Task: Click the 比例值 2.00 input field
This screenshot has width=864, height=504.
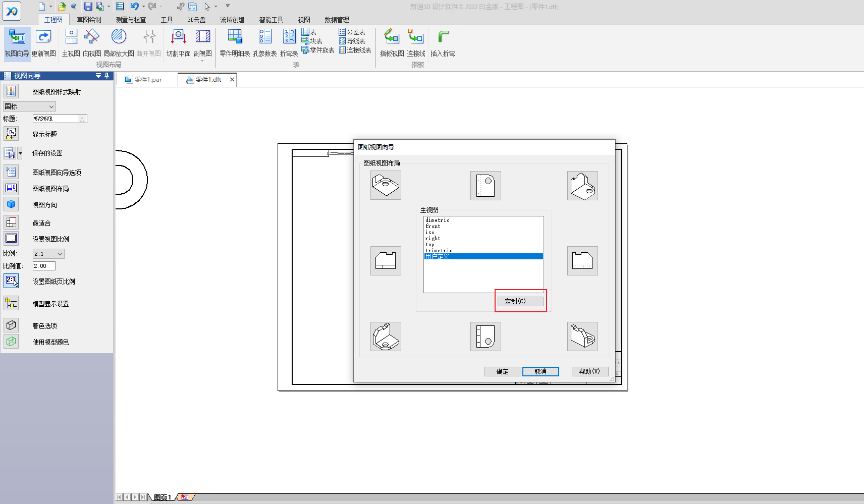Action: pyautogui.click(x=44, y=266)
